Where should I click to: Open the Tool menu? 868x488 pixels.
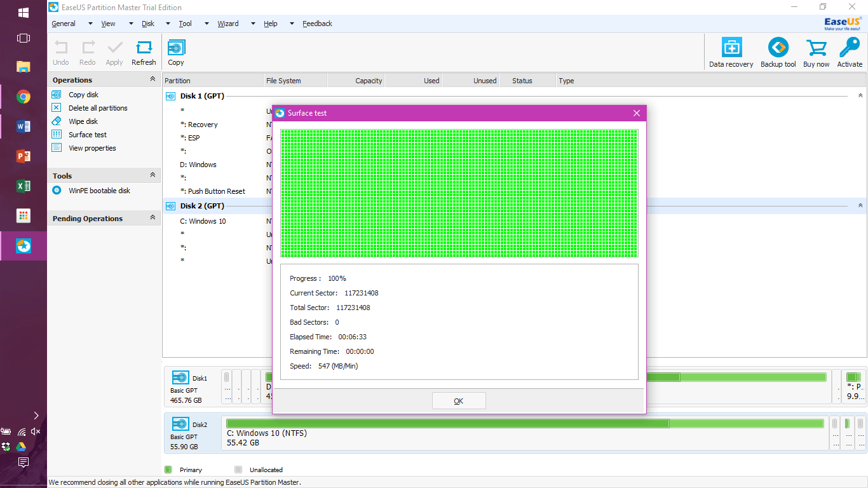(x=185, y=24)
